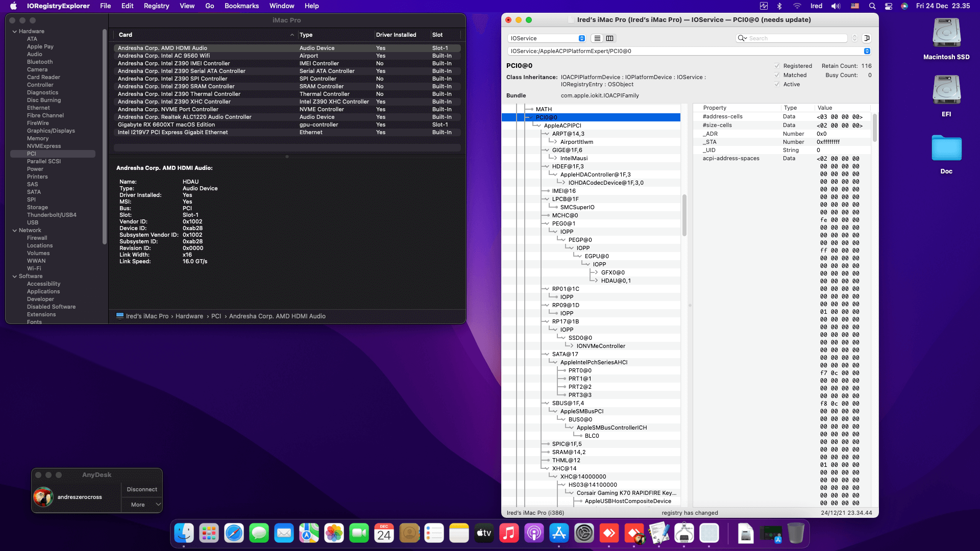
Task: Open the Window menu
Action: pyautogui.click(x=282, y=6)
